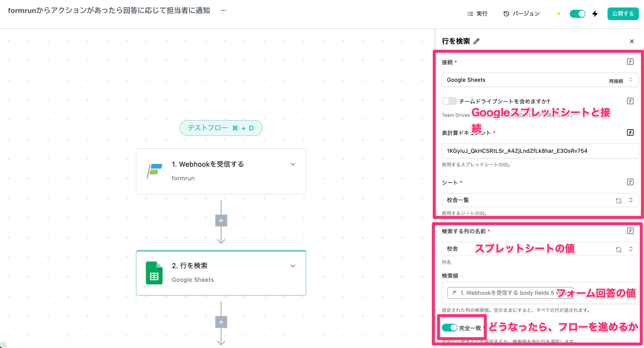Click the pencil icon to rename 行を検索

click(x=477, y=41)
